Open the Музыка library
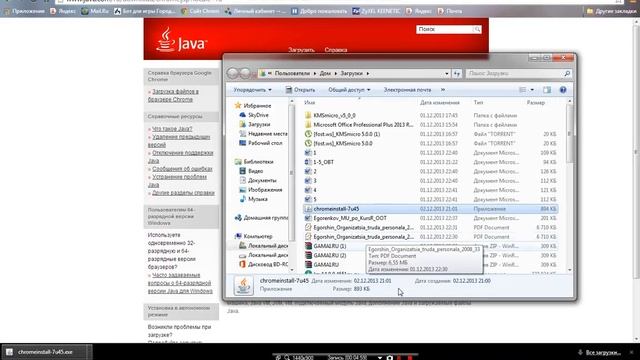The width and height of the screenshot is (640, 360). [258, 199]
